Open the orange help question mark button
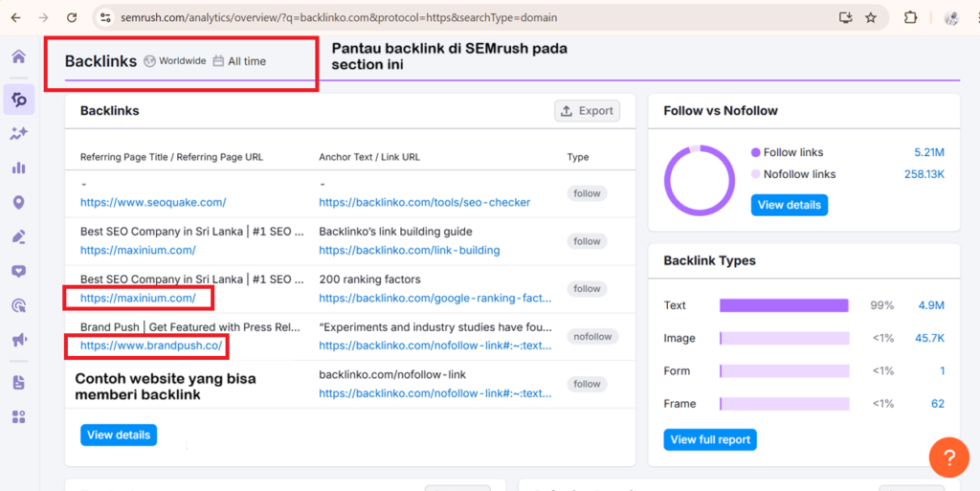This screenshot has height=491, width=980. 948,458
